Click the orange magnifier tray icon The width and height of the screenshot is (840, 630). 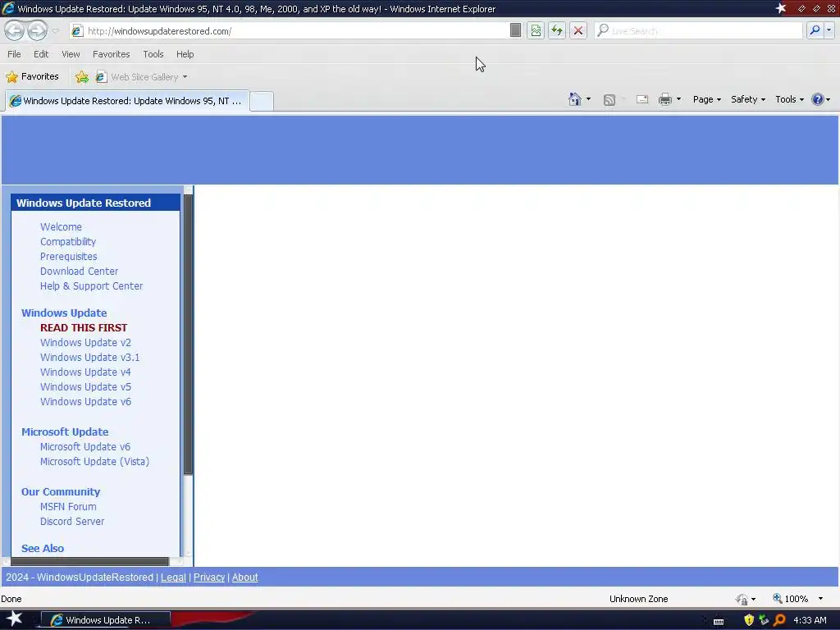point(779,620)
